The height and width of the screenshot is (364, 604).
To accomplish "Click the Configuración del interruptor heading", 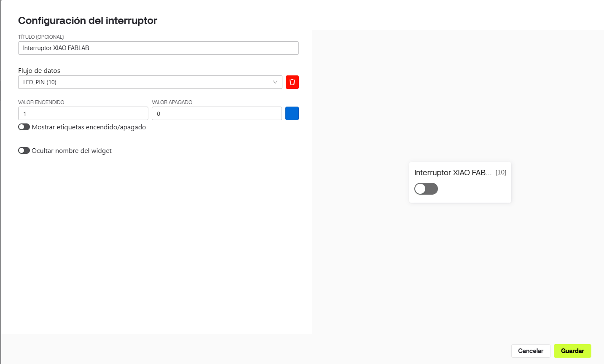I will coord(88,21).
